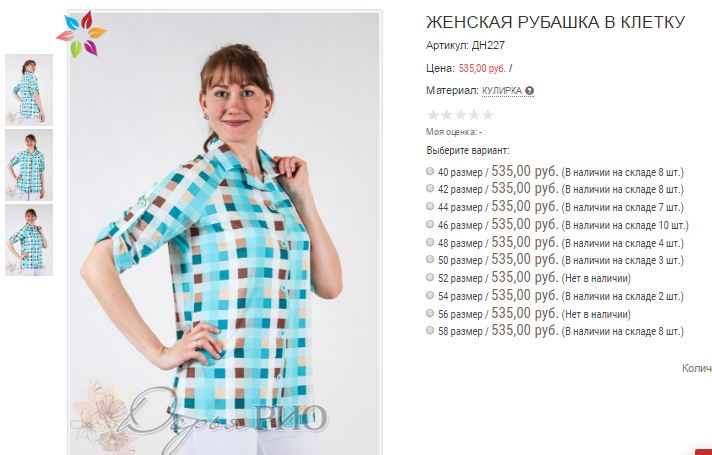Select the 40 размер radio button
This screenshot has width=712, height=455.
coord(430,171)
